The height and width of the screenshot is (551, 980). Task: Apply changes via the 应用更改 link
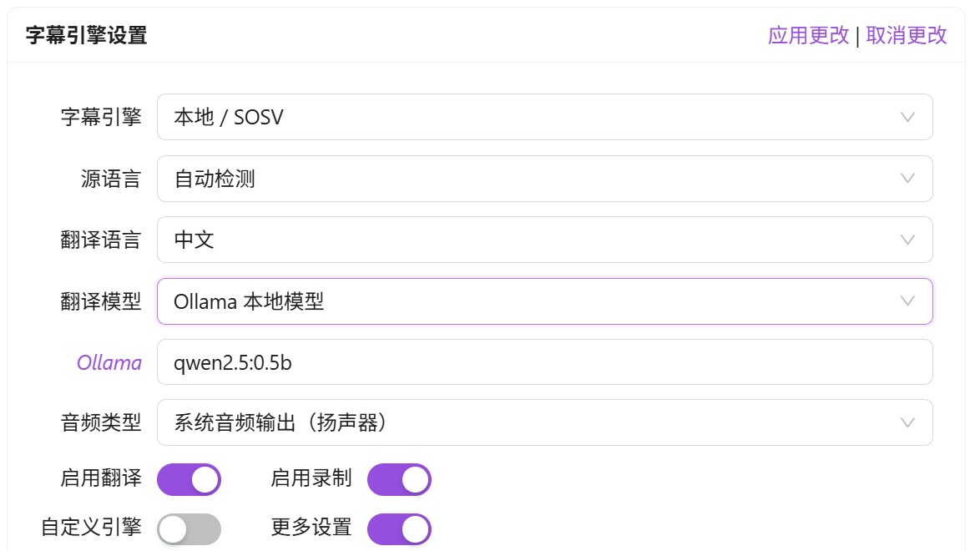pos(808,35)
